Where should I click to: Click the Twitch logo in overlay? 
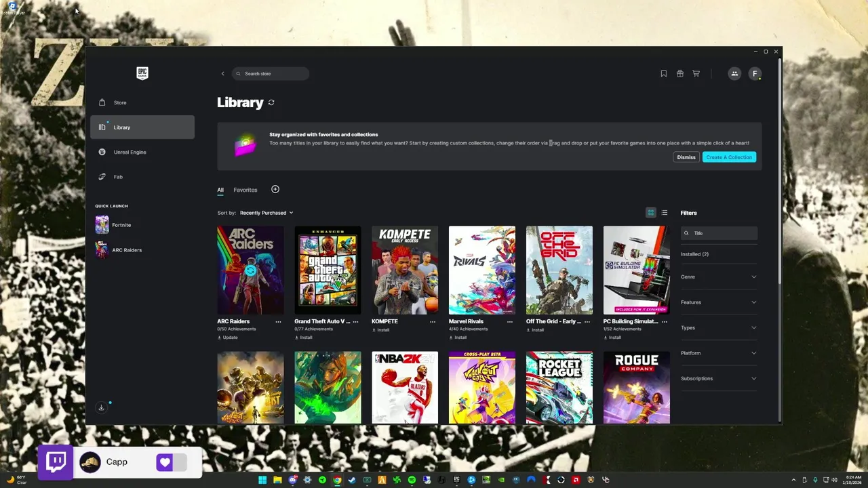(x=56, y=462)
